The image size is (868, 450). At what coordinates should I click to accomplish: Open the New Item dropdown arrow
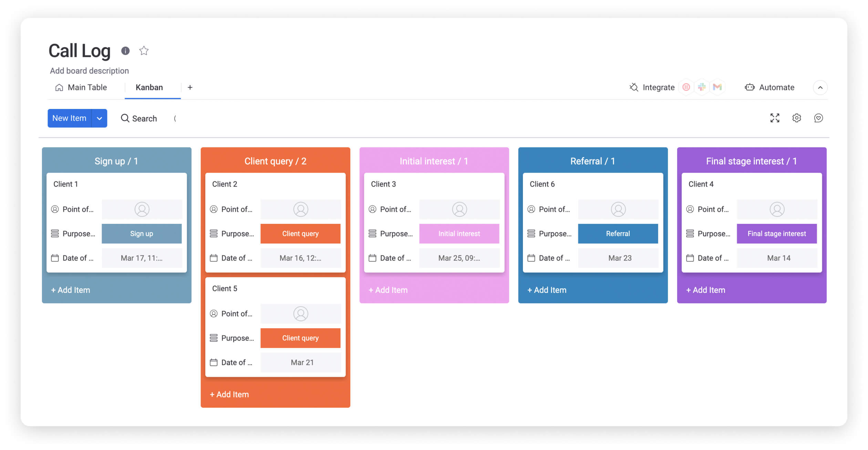(99, 118)
